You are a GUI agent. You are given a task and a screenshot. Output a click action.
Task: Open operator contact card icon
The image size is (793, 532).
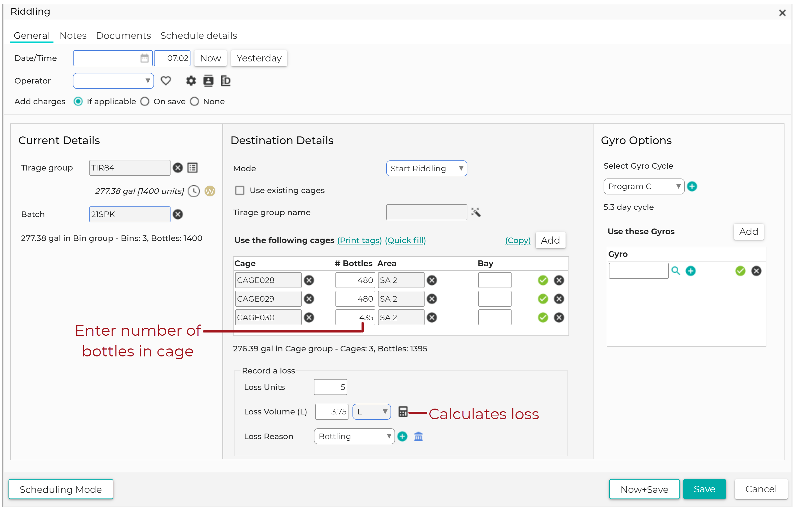208,81
